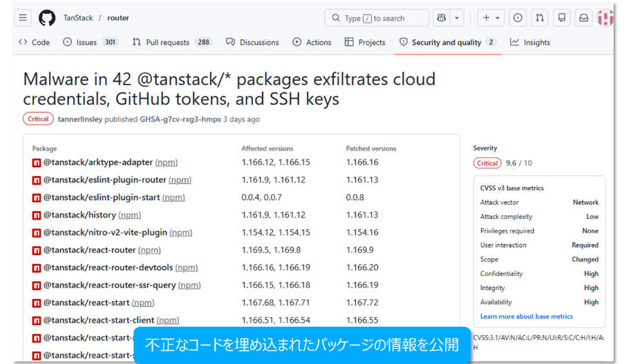Open npm link for @tanstack/react-router
Screen dimensions: 631x364
(x=149, y=250)
